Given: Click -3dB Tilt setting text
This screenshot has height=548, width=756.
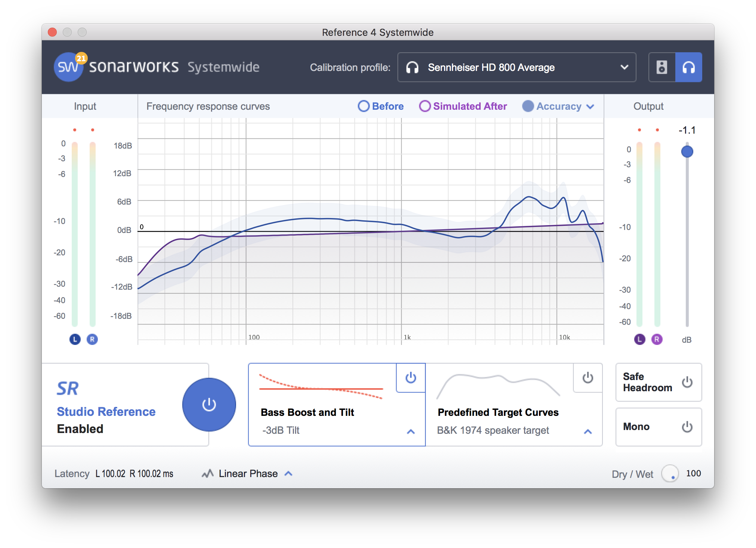Looking at the screenshot, I should (x=281, y=430).
